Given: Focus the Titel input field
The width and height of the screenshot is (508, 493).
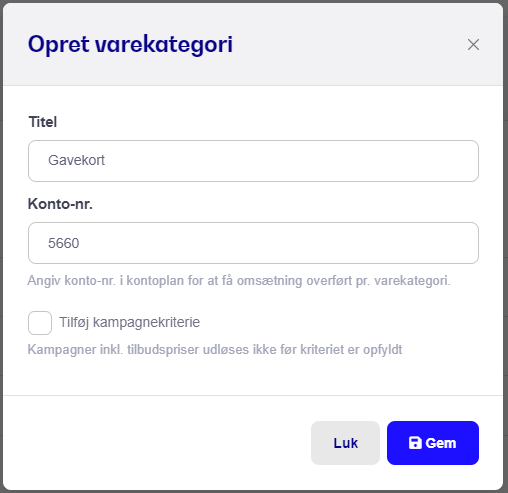Looking at the screenshot, I should (253, 161).
